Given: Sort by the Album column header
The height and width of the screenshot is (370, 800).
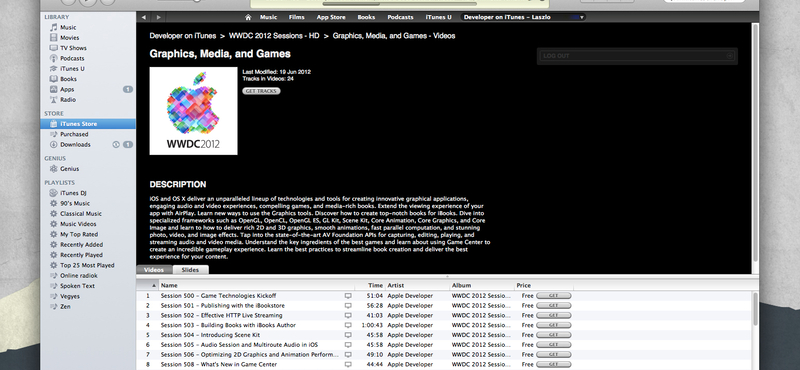Looking at the screenshot, I should coord(482,286).
